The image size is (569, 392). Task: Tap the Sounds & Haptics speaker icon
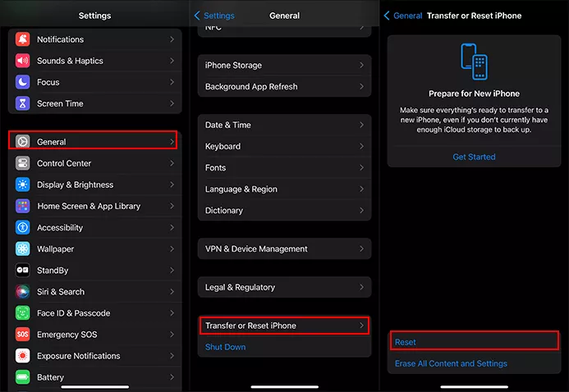(22, 61)
